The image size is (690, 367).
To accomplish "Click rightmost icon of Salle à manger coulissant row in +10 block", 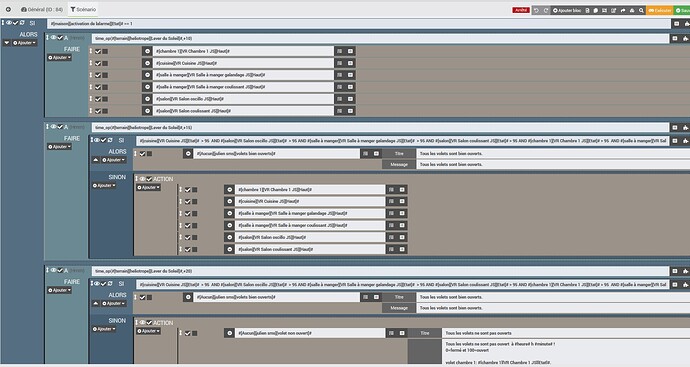I will pyautogui.click(x=350, y=87).
